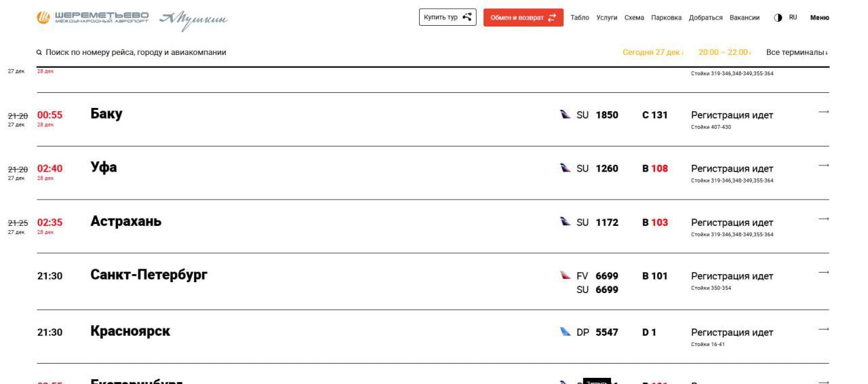This screenshot has width=868, height=384.
Task: Switch the language using the RU selector
Action: (x=793, y=18)
